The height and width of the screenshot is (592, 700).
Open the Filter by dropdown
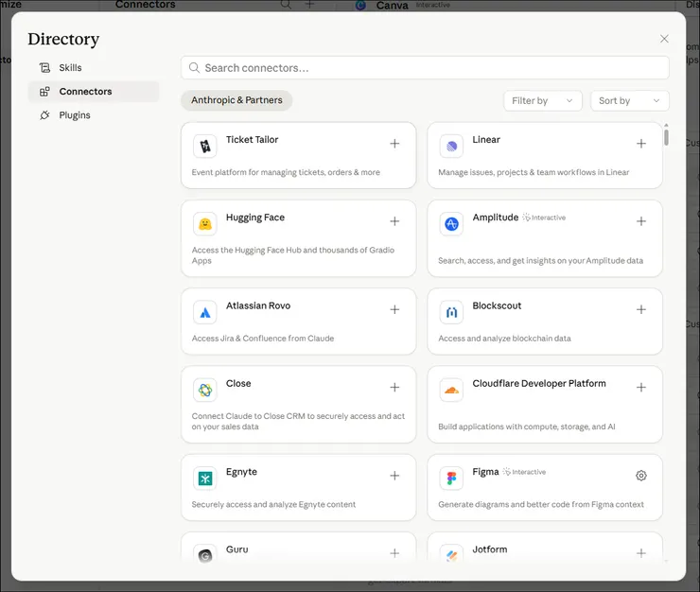click(x=542, y=100)
